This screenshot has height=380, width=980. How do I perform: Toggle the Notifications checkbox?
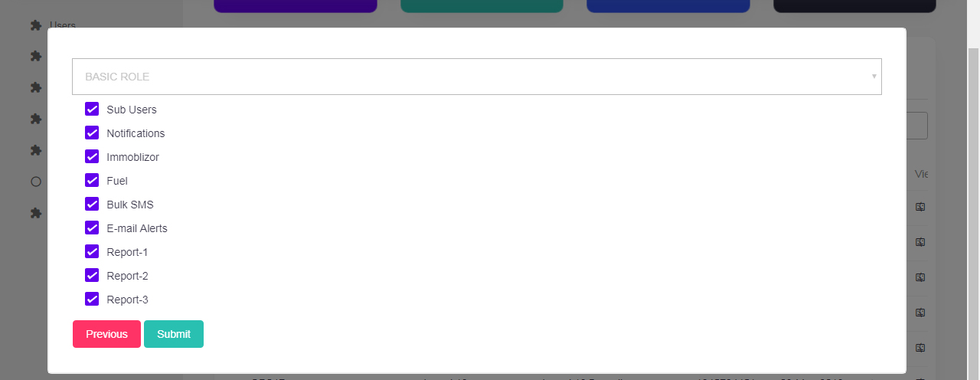[92, 133]
